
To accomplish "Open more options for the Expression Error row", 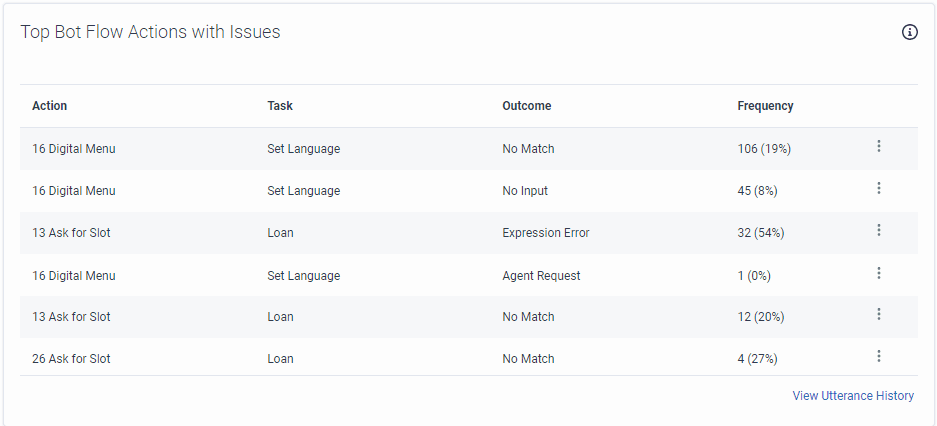I will point(879,231).
